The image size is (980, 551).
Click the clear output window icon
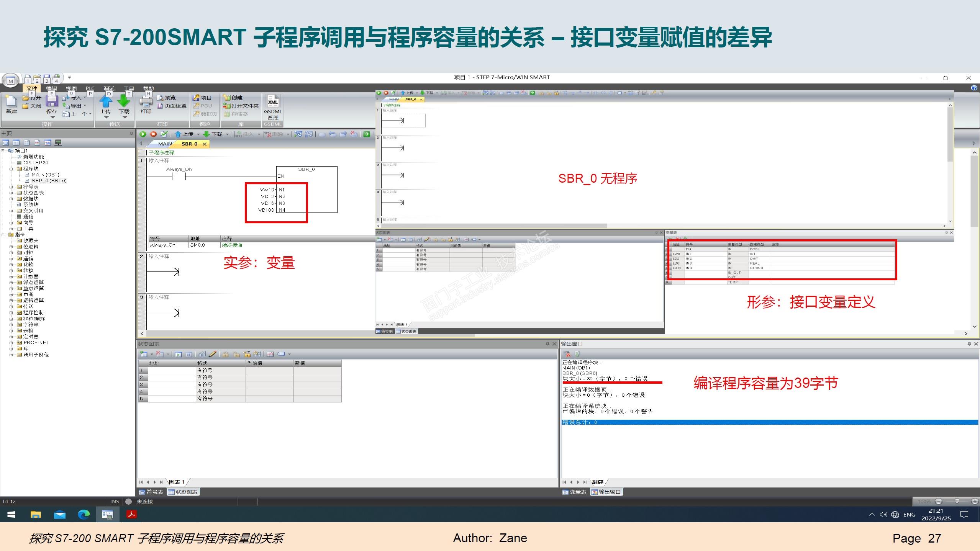[567, 354]
